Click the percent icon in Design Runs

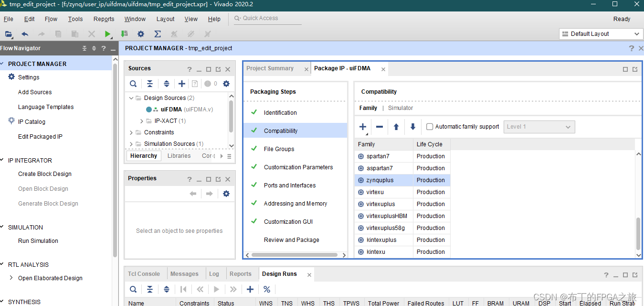point(267,289)
